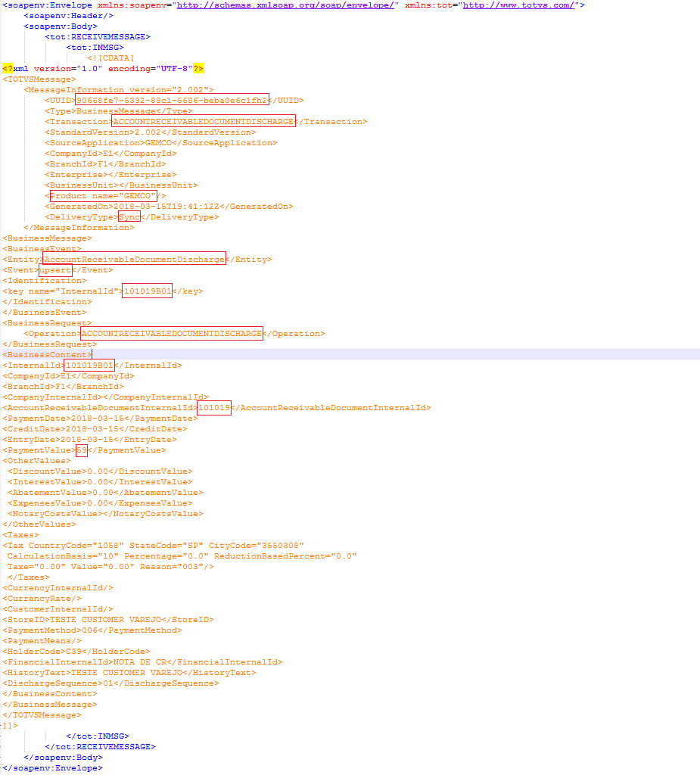Click the HistoryText TESTE CUSTOMER VAREJO line
This screenshot has width=700, height=775.
click(129, 673)
